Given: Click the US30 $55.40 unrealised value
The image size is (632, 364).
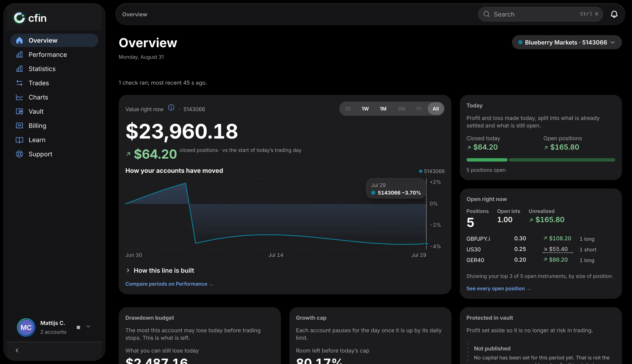Looking at the screenshot, I should (558, 249).
